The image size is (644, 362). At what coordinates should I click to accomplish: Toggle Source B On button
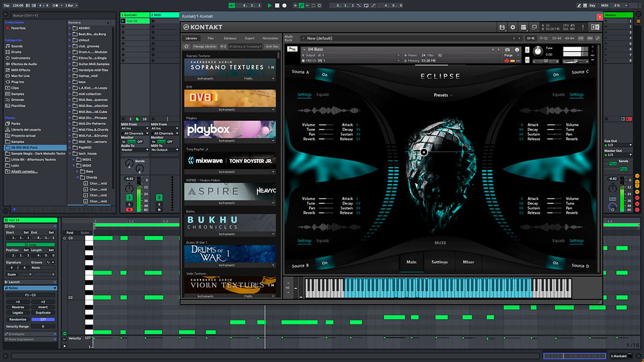[x=325, y=263]
